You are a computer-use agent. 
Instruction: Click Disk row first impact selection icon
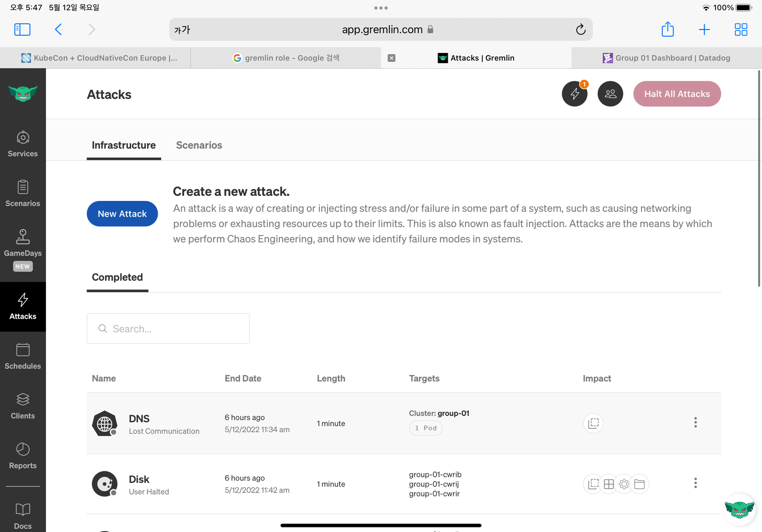[593, 484]
